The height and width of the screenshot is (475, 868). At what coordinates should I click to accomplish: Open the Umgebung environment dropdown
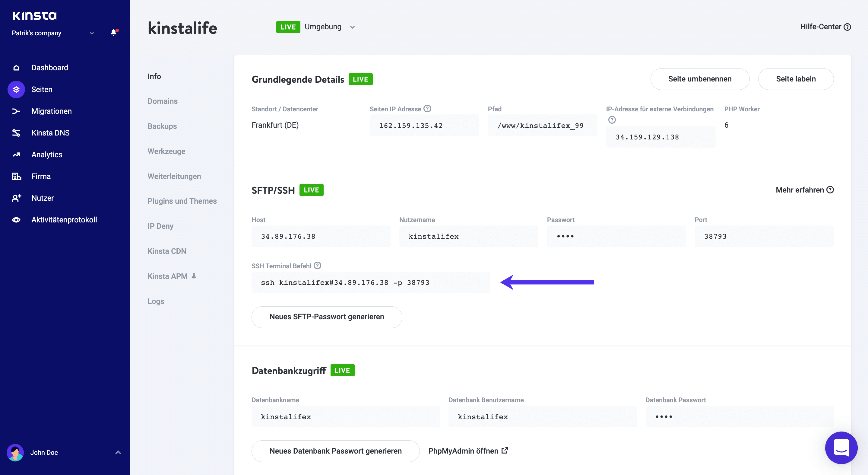tap(353, 27)
